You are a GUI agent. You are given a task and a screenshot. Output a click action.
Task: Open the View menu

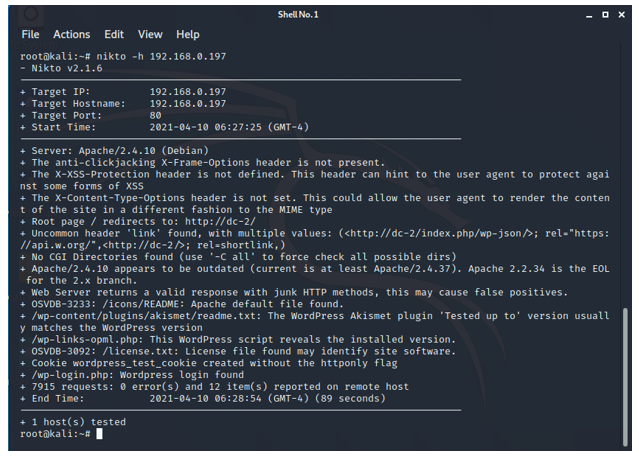click(x=150, y=35)
